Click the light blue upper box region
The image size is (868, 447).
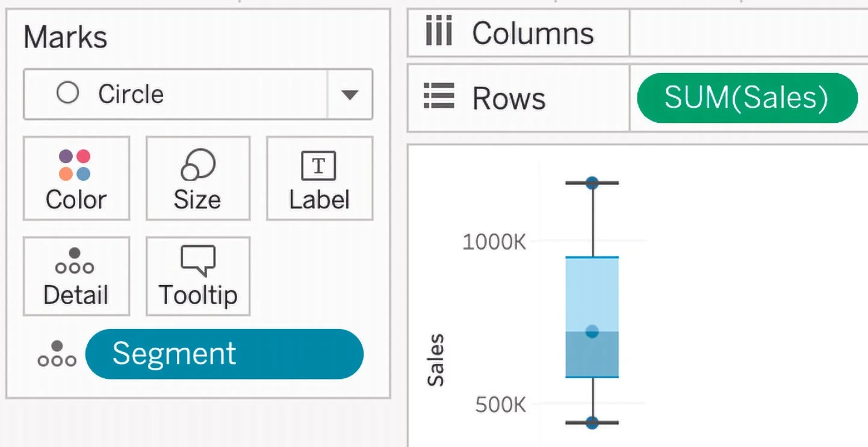point(592,294)
